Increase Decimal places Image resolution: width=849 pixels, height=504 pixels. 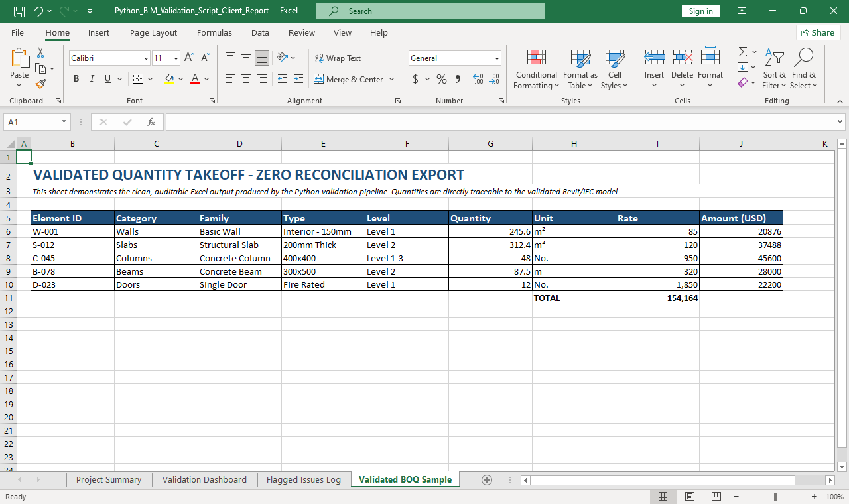(x=478, y=79)
